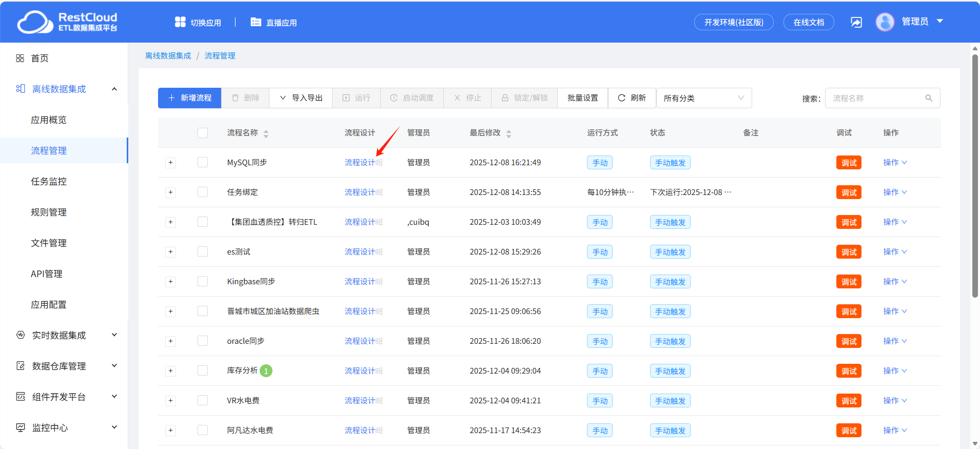
Task: Click the vertical scrollbar thumb
Action: (975, 175)
